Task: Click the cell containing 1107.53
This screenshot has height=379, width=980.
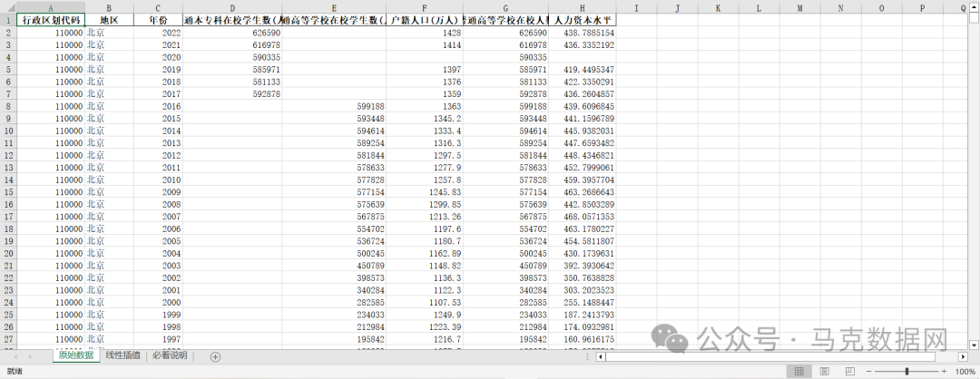Action: (x=425, y=302)
